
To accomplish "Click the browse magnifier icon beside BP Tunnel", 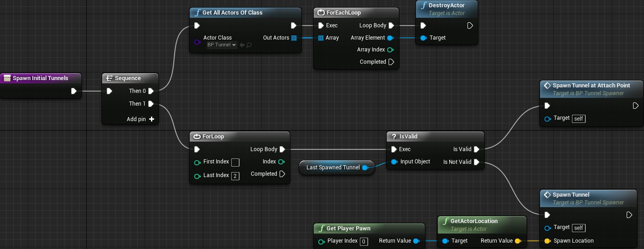I will click(249, 45).
